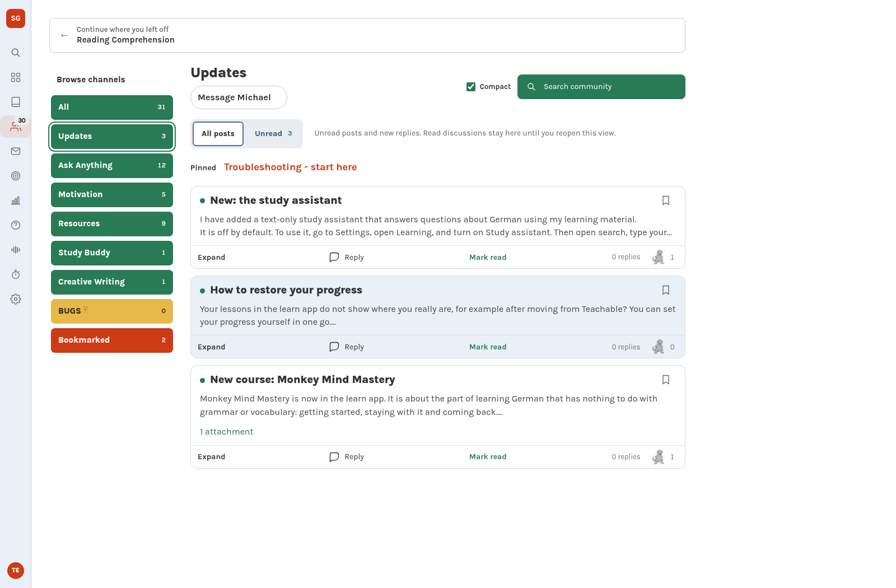Expand the 'Monkey Mind Mastery' post
This screenshot has height=588, width=896.
(x=212, y=457)
